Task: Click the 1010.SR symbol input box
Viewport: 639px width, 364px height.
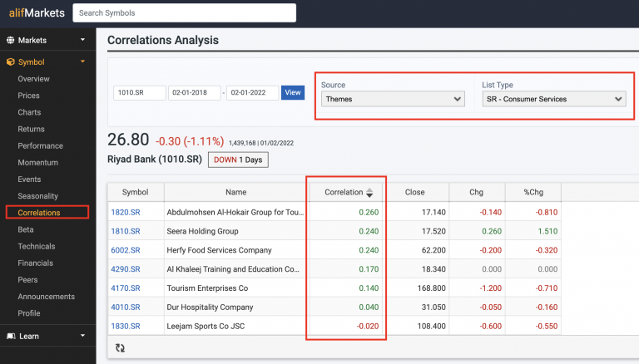Action: pos(139,93)
